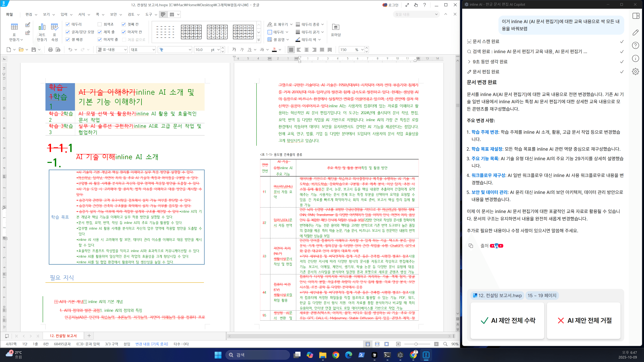Collapse the inline AI side panel icon
The image size is (644, 362).
[636, 16]
